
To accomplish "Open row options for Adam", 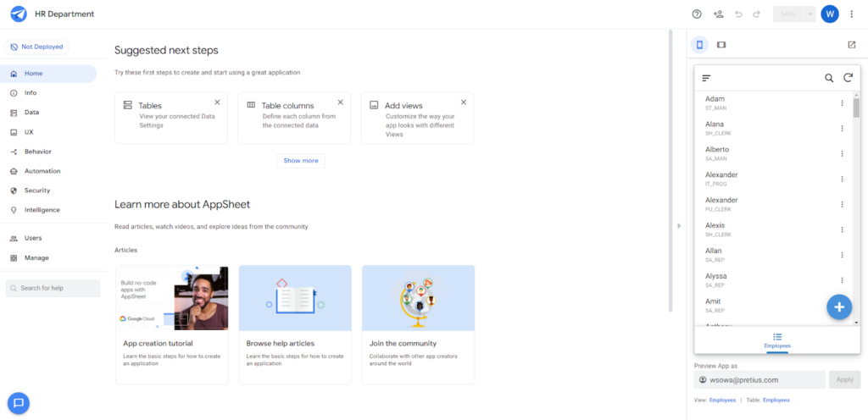I will point(842,103).
